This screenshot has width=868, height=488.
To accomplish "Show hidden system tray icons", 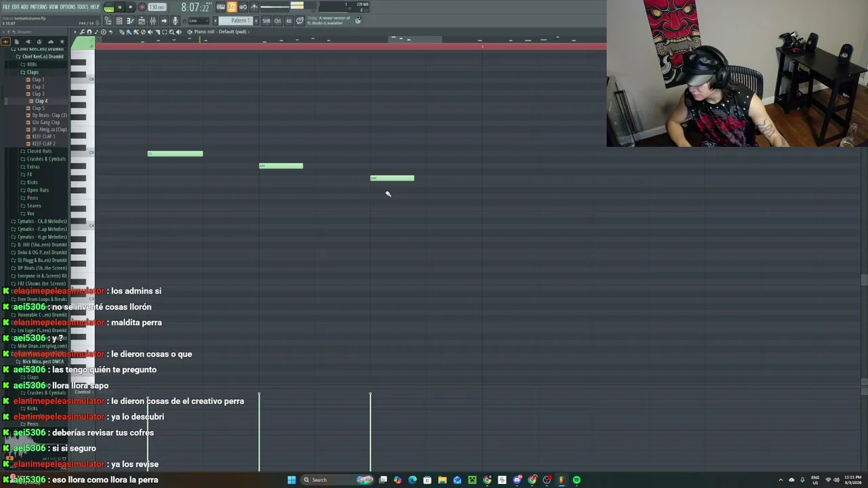I will pyautogui.click(x=781, y=480).
